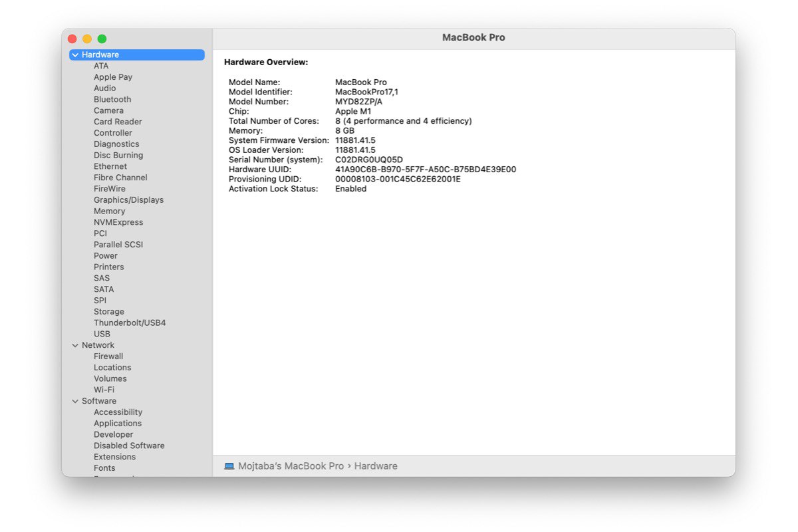Select SATA in the Hardware list
The height and width of the screenshot is (532, 798).
[104, 289]
